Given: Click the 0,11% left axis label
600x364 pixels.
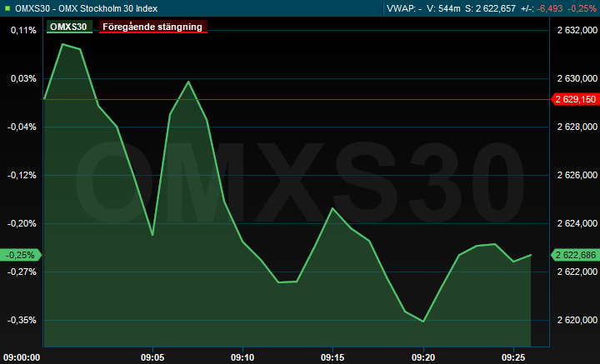Looking at the screenshot, I should click(x=23, y=30).
